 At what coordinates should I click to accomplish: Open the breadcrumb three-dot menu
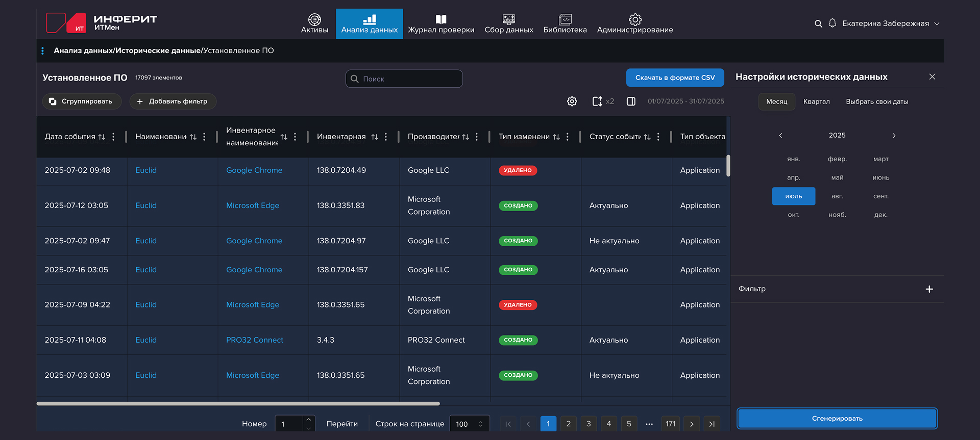click(42, 50)
